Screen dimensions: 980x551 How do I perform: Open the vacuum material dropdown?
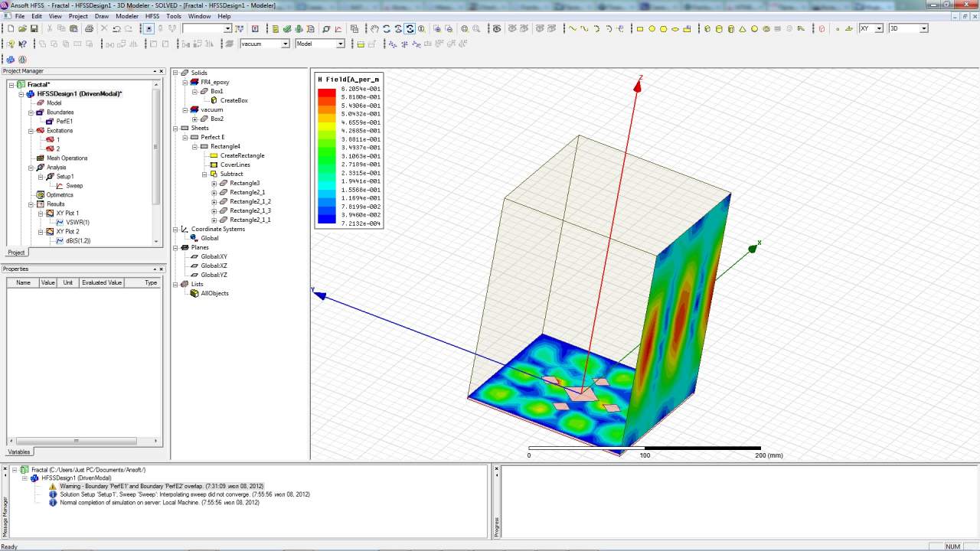(286, 44)
